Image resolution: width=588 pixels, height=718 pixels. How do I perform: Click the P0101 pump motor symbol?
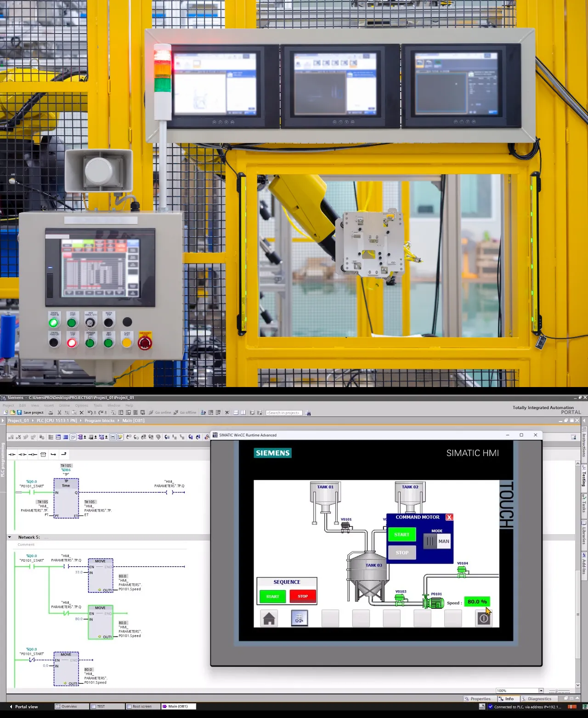click(433, 603)
